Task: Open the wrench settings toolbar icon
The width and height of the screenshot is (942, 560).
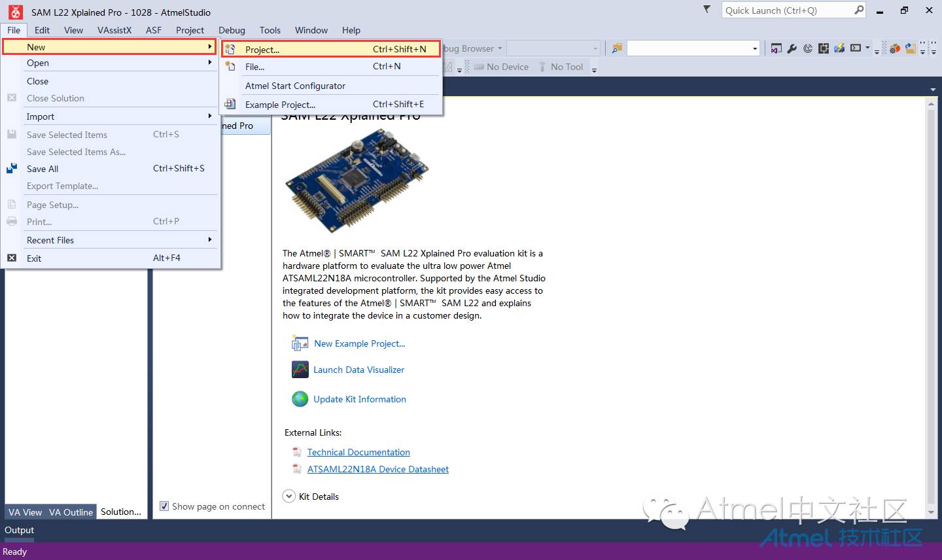Action: 792,48
